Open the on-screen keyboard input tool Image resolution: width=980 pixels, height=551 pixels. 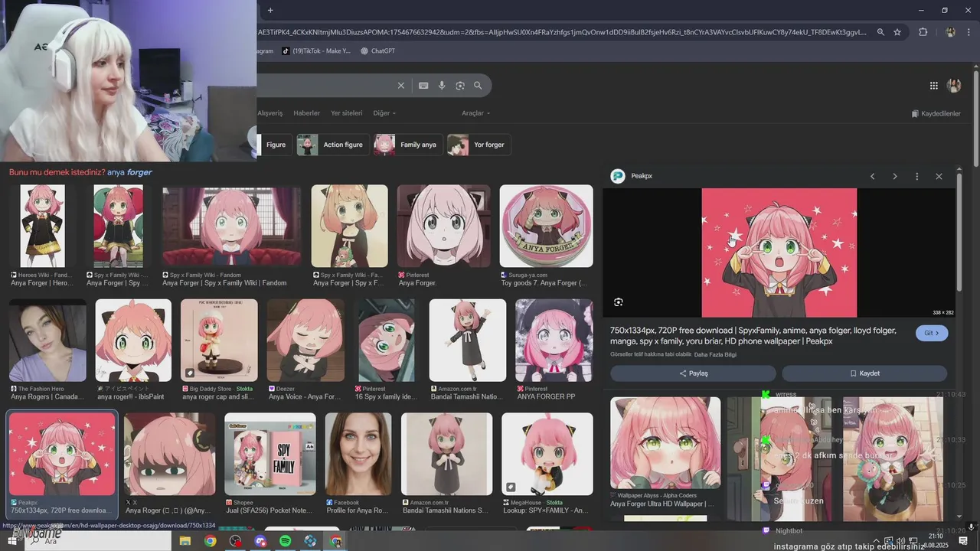tap(423, 86)
